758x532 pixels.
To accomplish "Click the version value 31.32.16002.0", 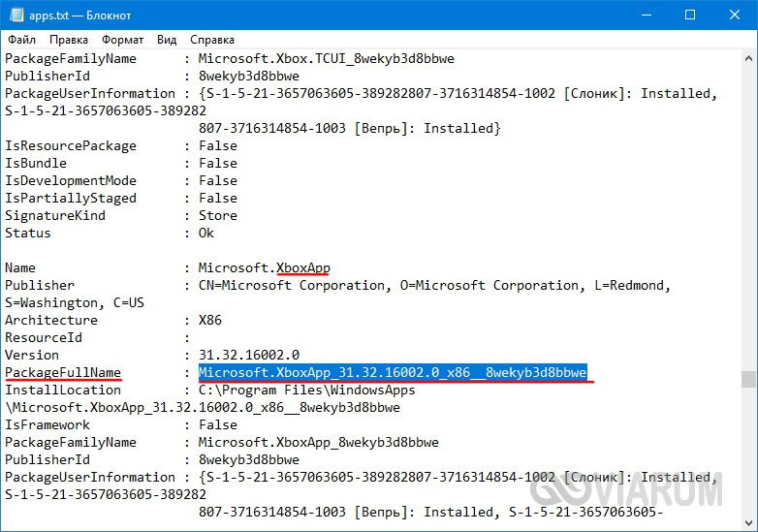I will pyautogui.click(x=249, y=355).
